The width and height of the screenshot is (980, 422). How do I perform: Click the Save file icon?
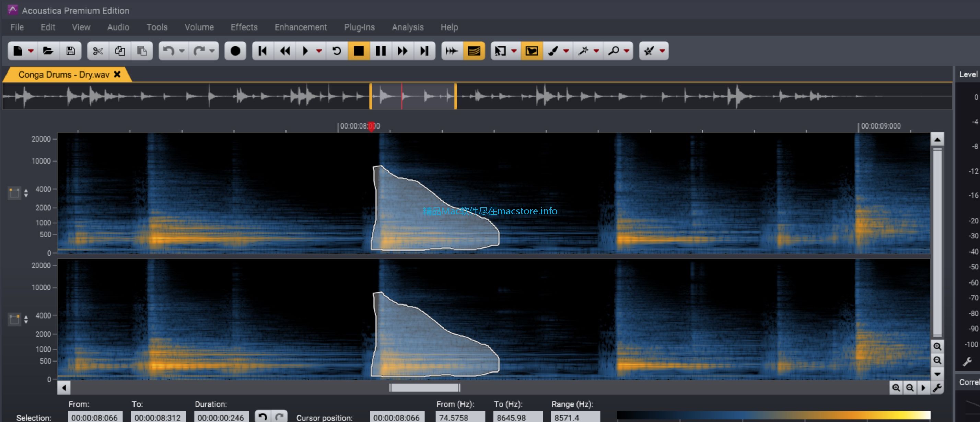coord(70,51)
